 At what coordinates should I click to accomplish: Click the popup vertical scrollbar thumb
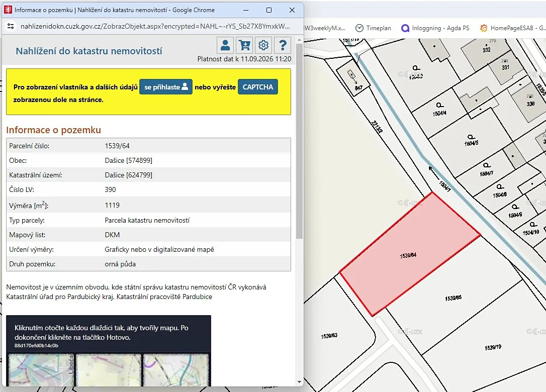pos(299,141)
